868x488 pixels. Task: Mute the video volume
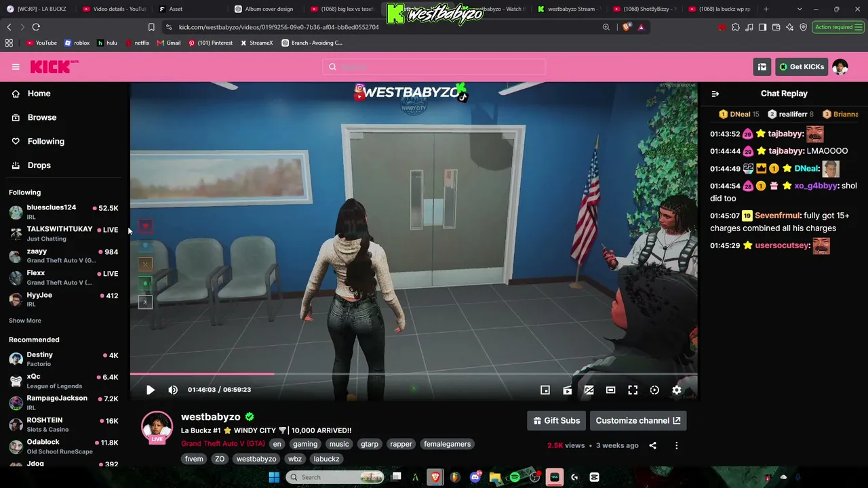173,390
